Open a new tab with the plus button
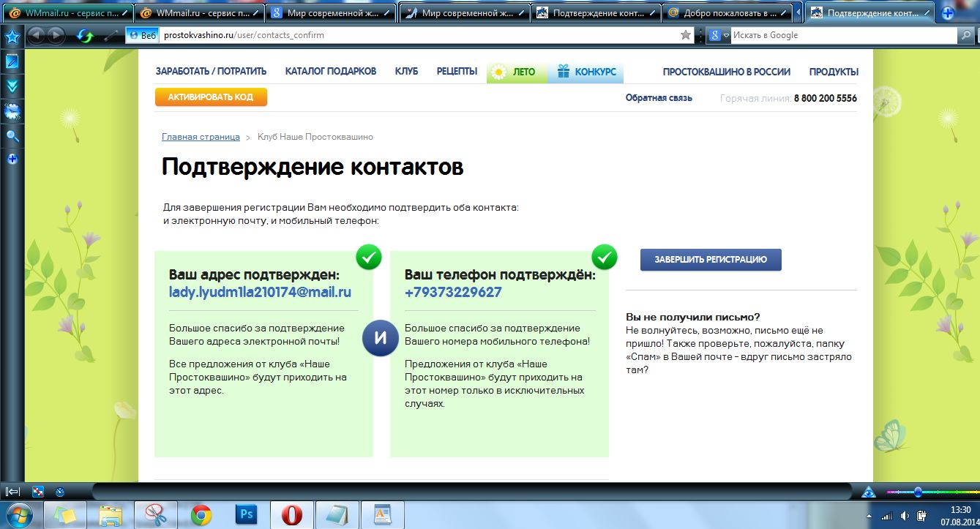 (949, 12)
